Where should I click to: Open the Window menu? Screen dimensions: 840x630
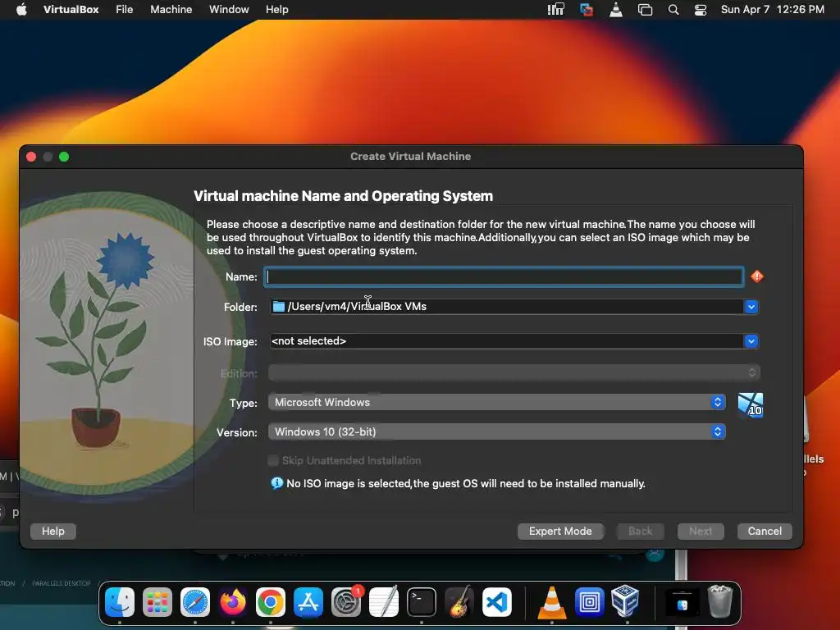(x=229, y=10)
